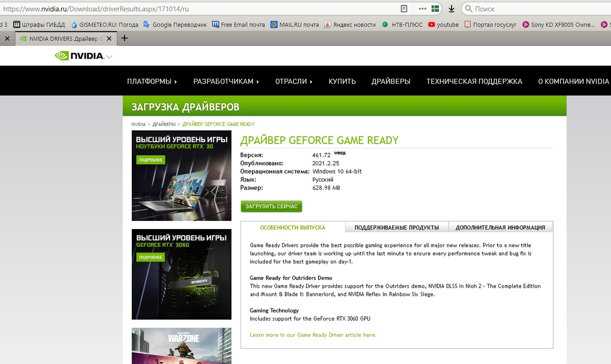This screenshot has width=611, height=364.
Task: Open the Warzone banner image
Action: tap(181, 346)
